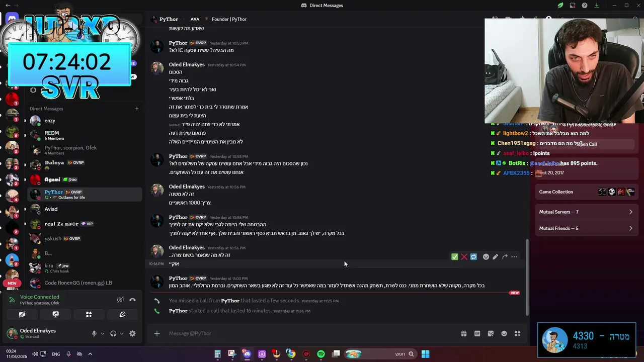Expand Mutual Servers — 7
This screenshot has height=362, width=644.
[x=586, y=212]
